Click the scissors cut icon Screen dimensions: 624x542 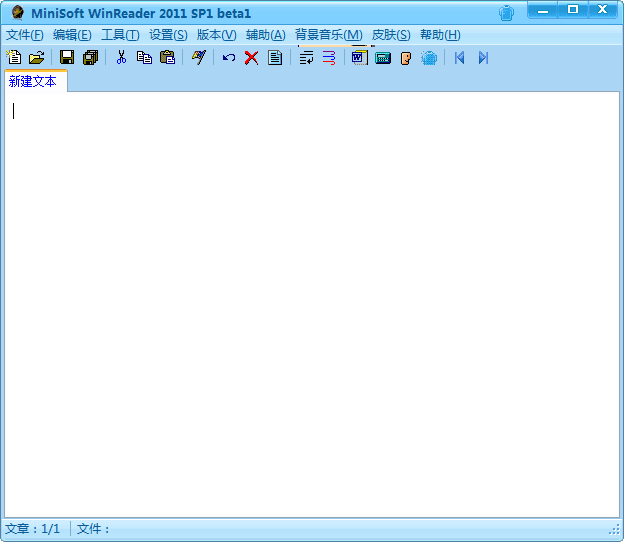pyautogui.click(x=121, y=58)
